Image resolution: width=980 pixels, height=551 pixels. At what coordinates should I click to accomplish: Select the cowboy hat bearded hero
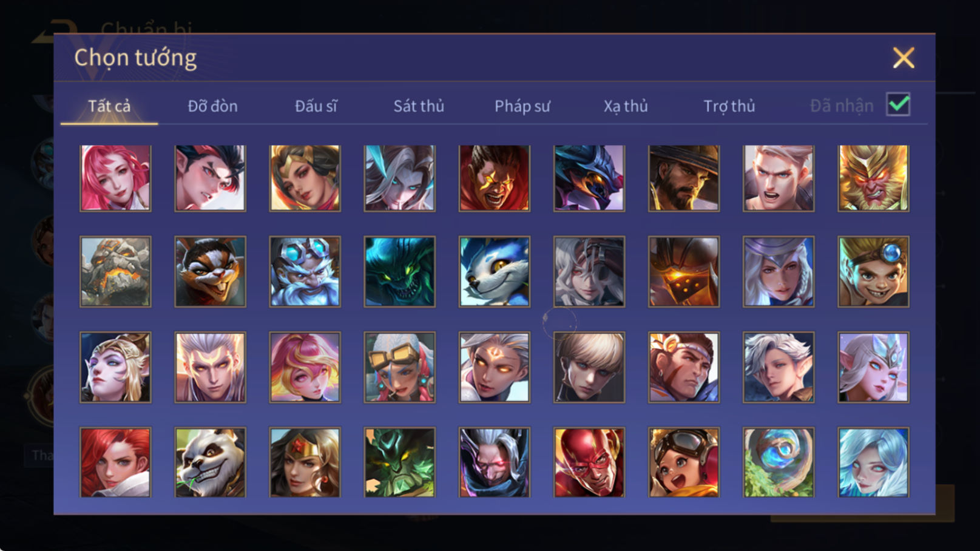684,178
